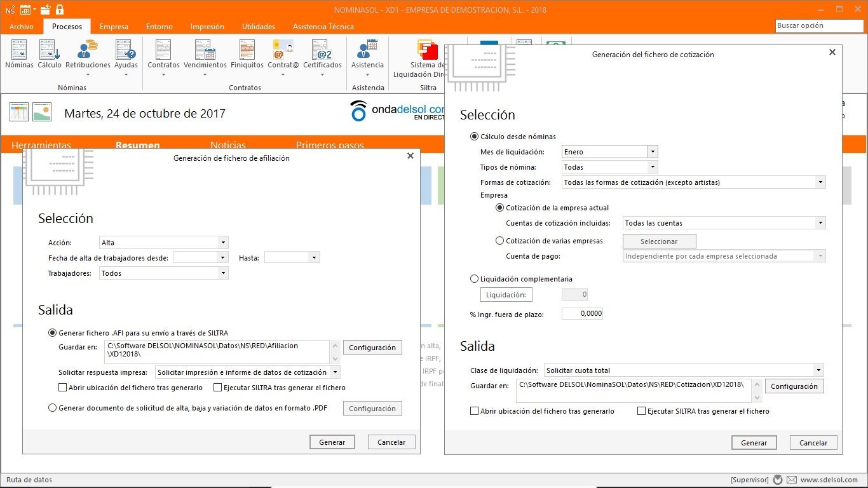Open the Impresión ribbon tab

coord(207,27)
